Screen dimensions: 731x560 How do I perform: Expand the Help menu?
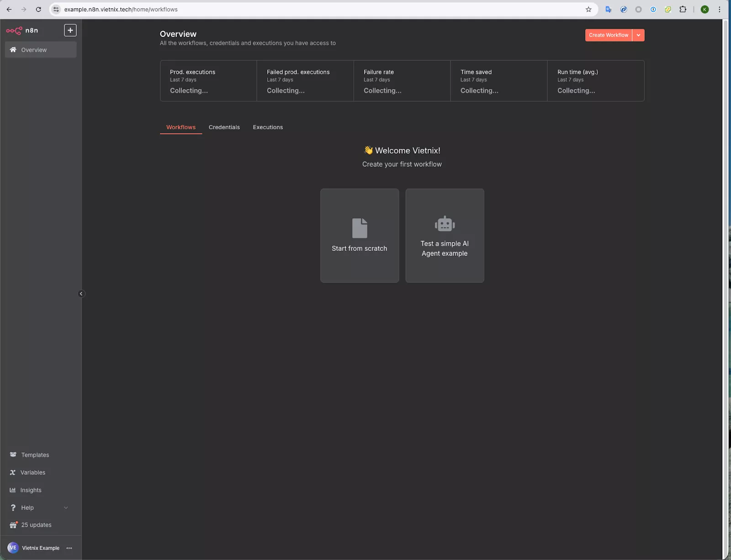coord(27,507)
